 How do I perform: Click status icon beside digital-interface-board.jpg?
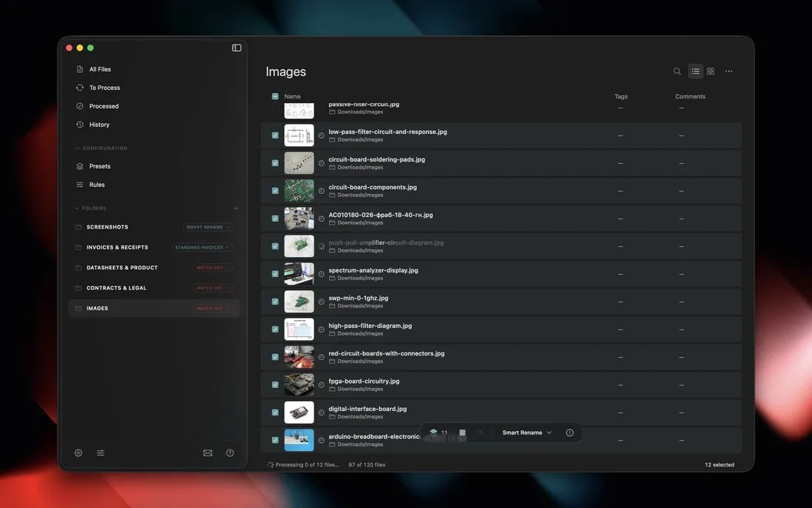(x=321, y=412)
